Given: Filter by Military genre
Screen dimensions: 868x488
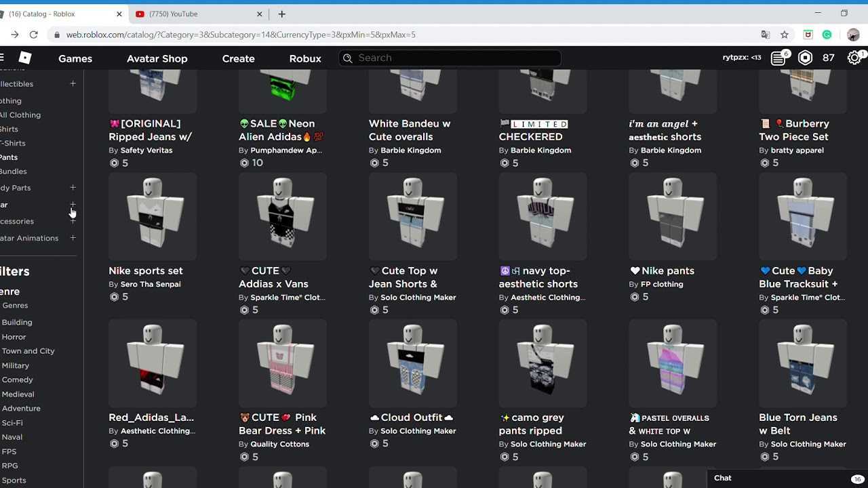Looking at the screenshot, I should click(x=16, y=365).
